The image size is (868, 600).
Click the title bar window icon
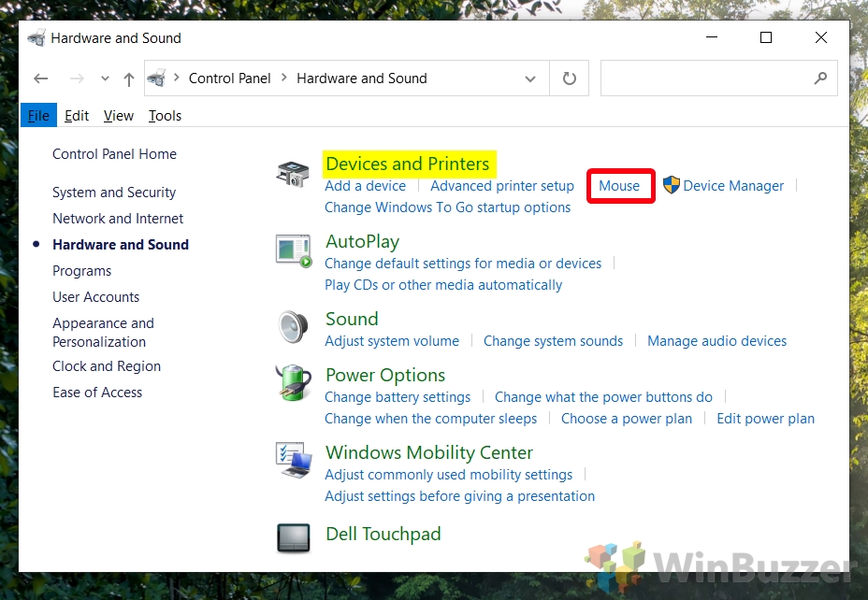click(36, 38)
